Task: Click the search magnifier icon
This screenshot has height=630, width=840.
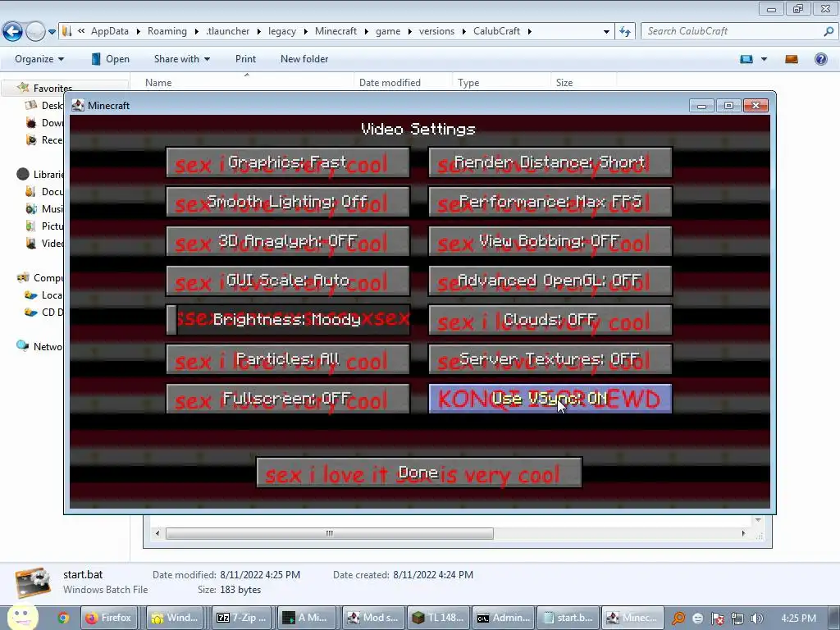Action: [829, 31]
